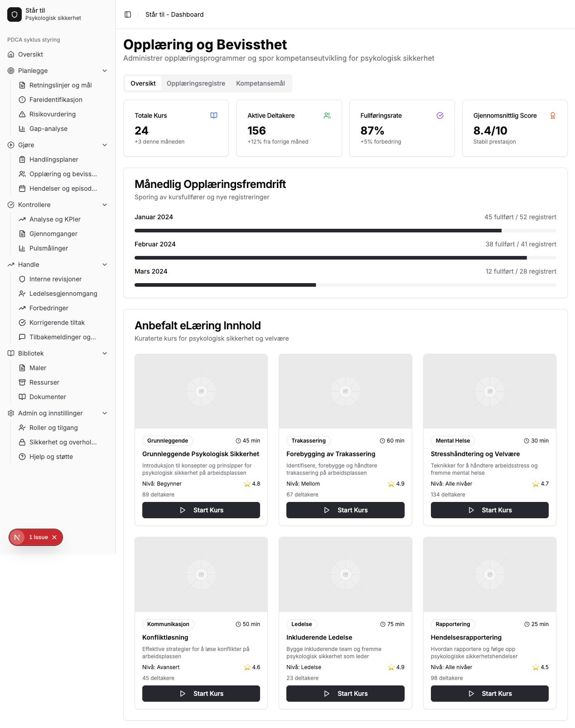575x728 pixels.
Task: Open the Next.js issue indicator N icon
Action: (17, 537)
